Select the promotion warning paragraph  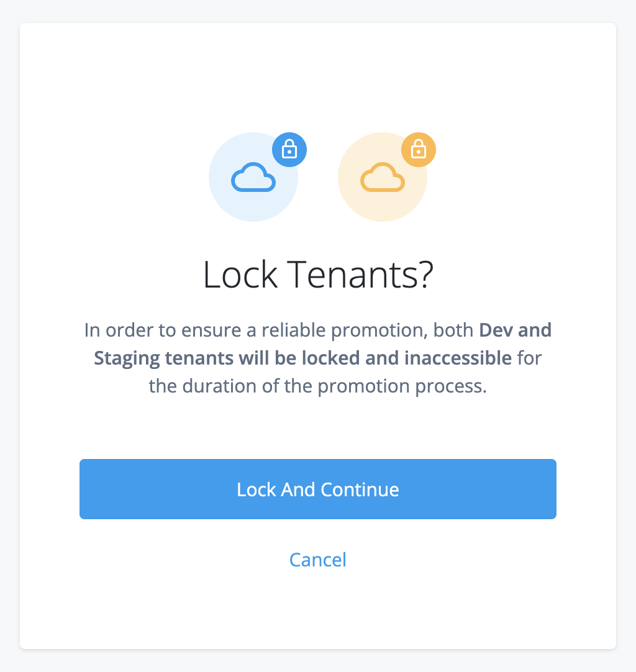point(317,358)
